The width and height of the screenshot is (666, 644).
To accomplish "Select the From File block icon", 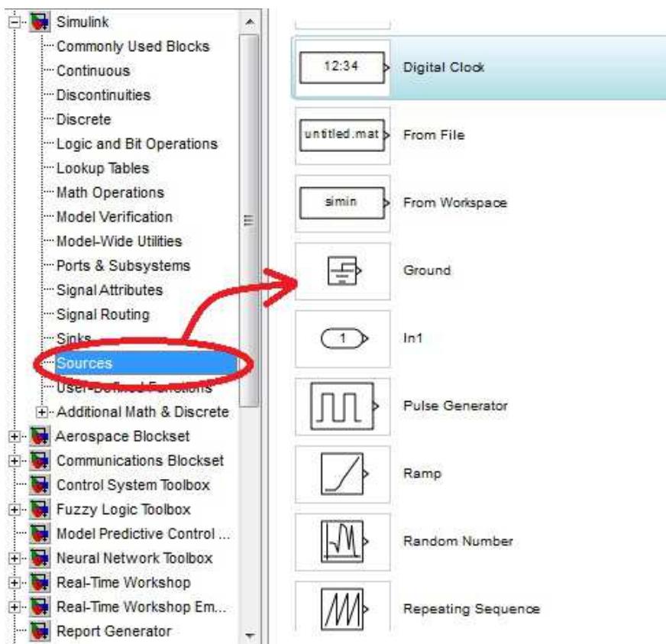I will pyautogui.click(x=344, y=135).
